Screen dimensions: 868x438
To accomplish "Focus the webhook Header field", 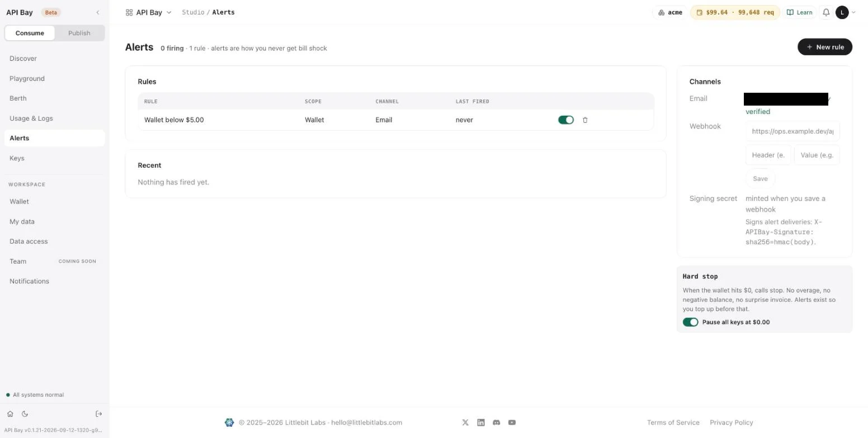I will 768,155.
